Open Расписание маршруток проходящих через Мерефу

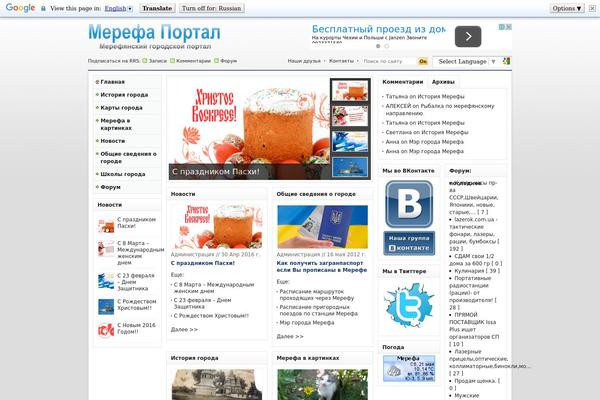coord(317,295)
